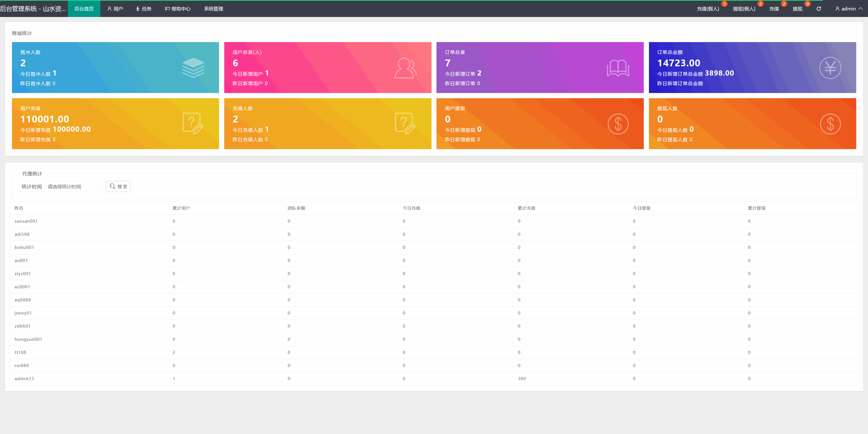868x434 pixels.
Task: Open the 帮助中心 menu
Action: point(178,9)
